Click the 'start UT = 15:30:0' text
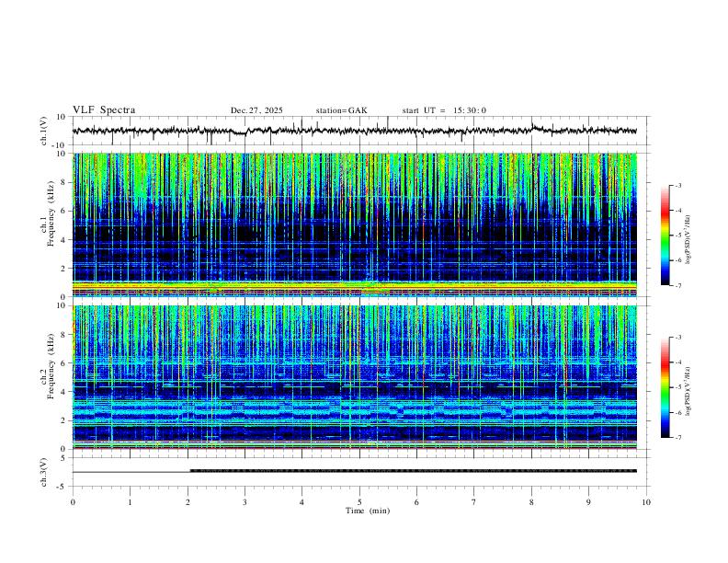This screenshot has height=563, width=728. 444,110
